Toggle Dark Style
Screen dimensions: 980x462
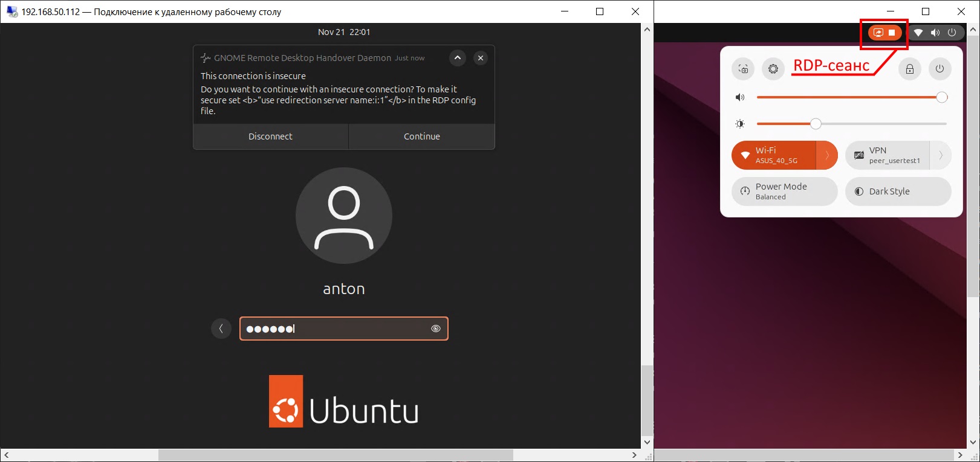click(898, 191)
